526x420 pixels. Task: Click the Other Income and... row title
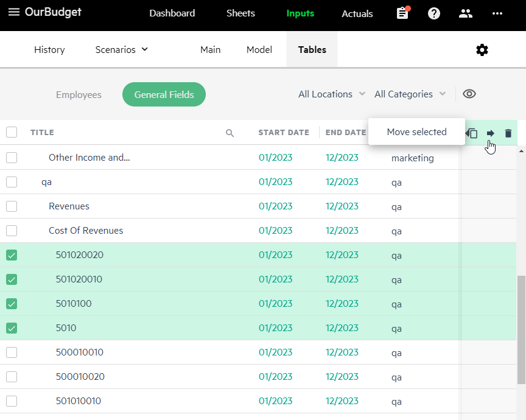point(89,157)
